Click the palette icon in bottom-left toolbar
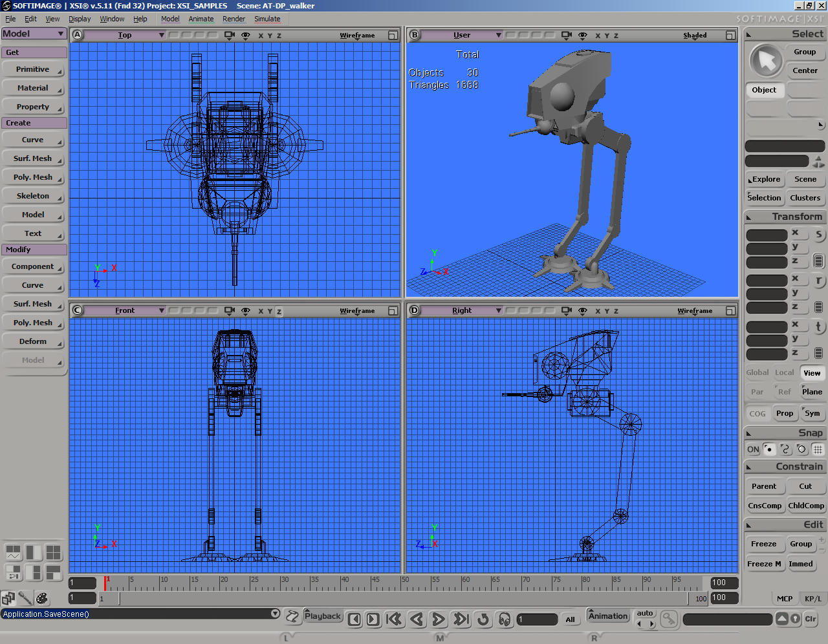This screenshot has height=644, width=828. (x=42, y=598)
